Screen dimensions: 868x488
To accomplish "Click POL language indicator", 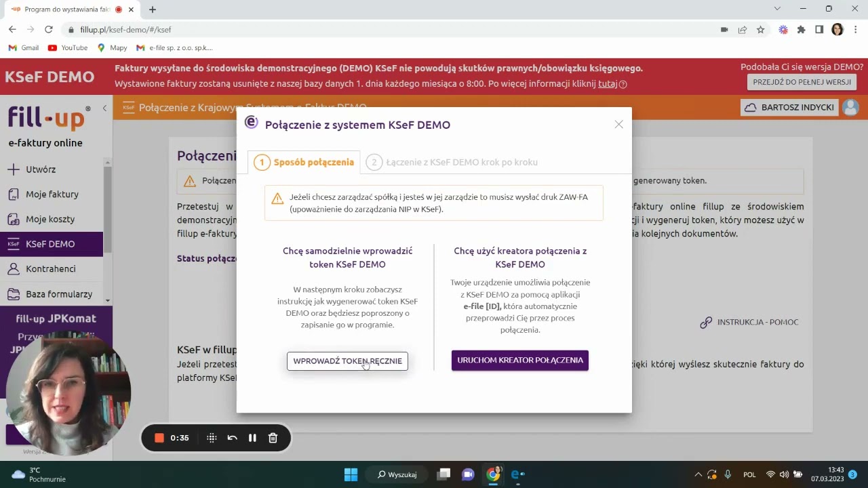I will coord(749,474).
